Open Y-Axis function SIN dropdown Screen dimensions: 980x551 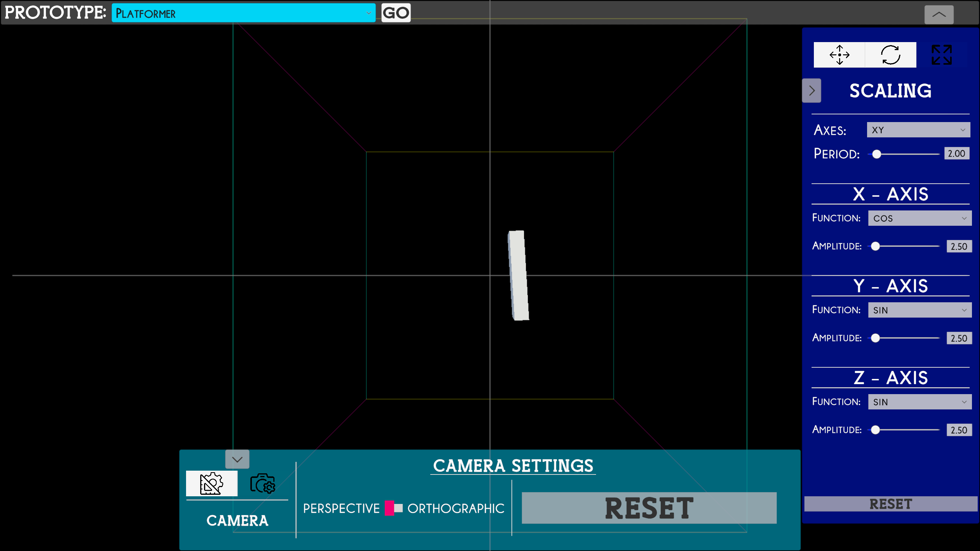click(920, 310)
